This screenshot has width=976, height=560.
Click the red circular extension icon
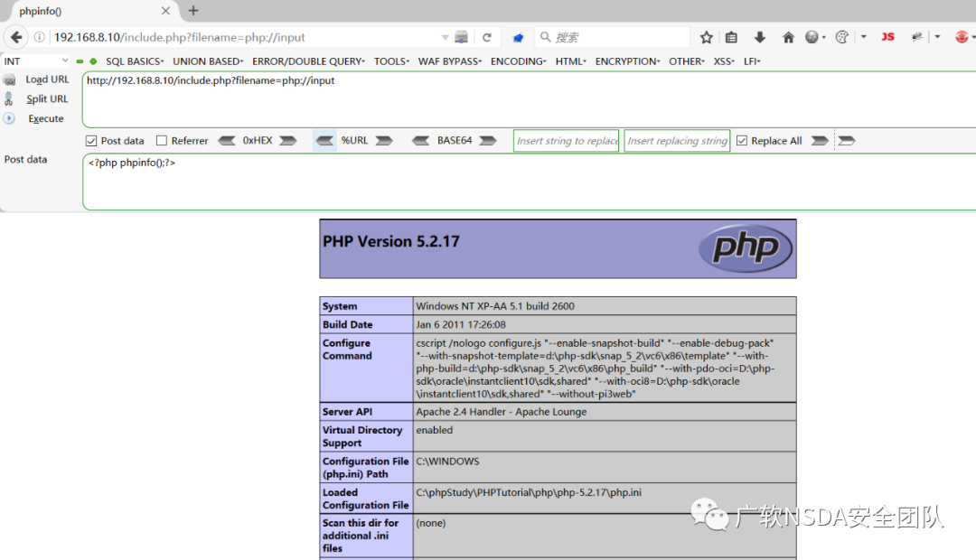962,37
